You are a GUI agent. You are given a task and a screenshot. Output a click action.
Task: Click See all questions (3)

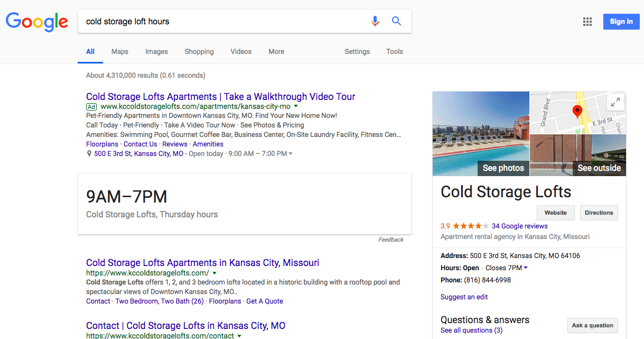click(x=472, y=331)
